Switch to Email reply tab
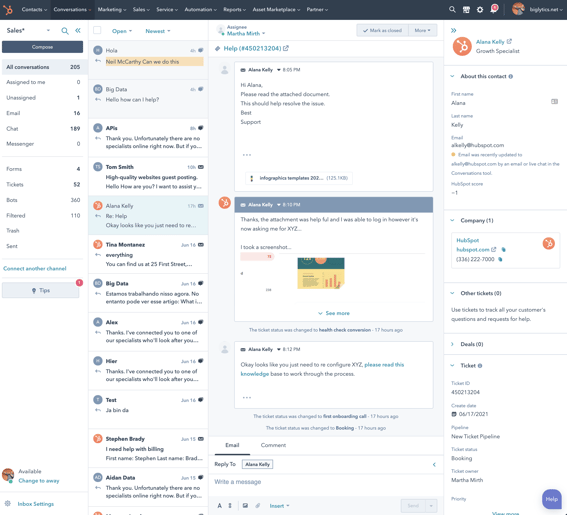567x515 pixels. coord(232,445)
